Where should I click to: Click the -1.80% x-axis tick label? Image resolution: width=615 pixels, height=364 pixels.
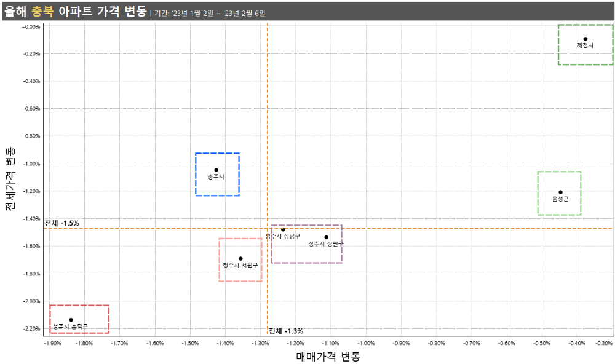click(x=84, y=343)
